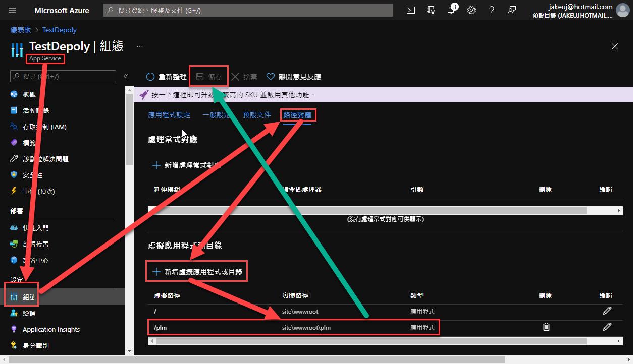Click right arrow of handler mappings scrollbar

619,210
